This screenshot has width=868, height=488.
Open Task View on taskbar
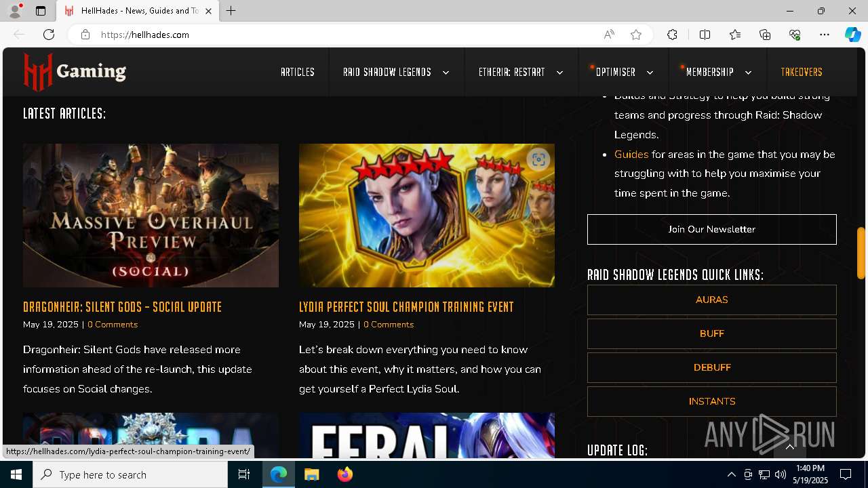(x=244, y=474)
